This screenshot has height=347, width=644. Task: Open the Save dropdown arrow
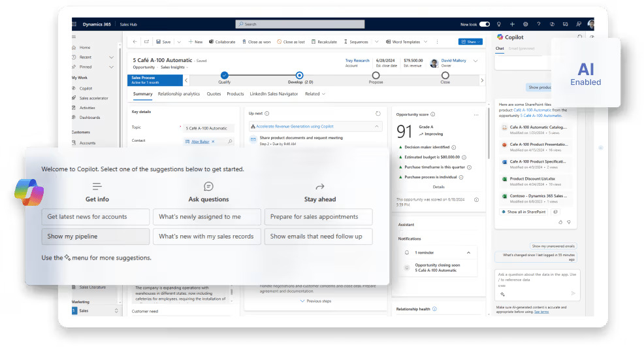point(179,42)
